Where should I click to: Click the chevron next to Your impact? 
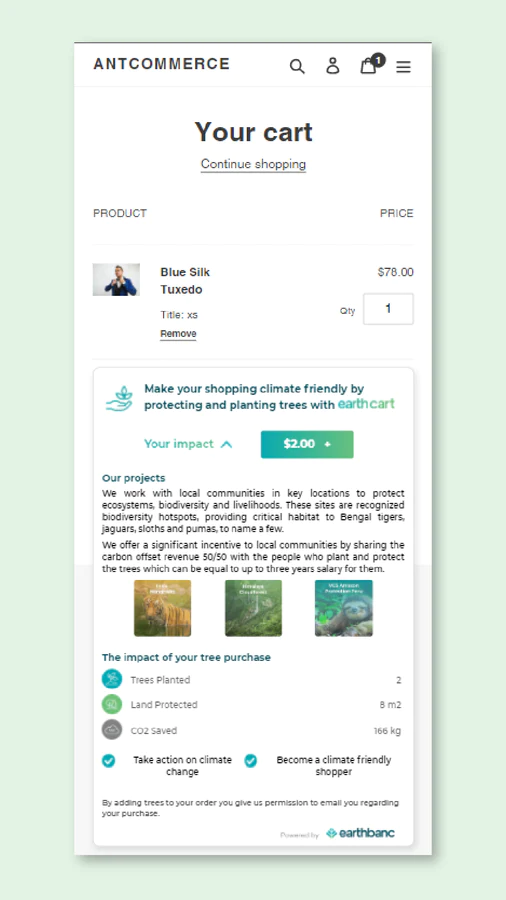(x=227, y=444)
